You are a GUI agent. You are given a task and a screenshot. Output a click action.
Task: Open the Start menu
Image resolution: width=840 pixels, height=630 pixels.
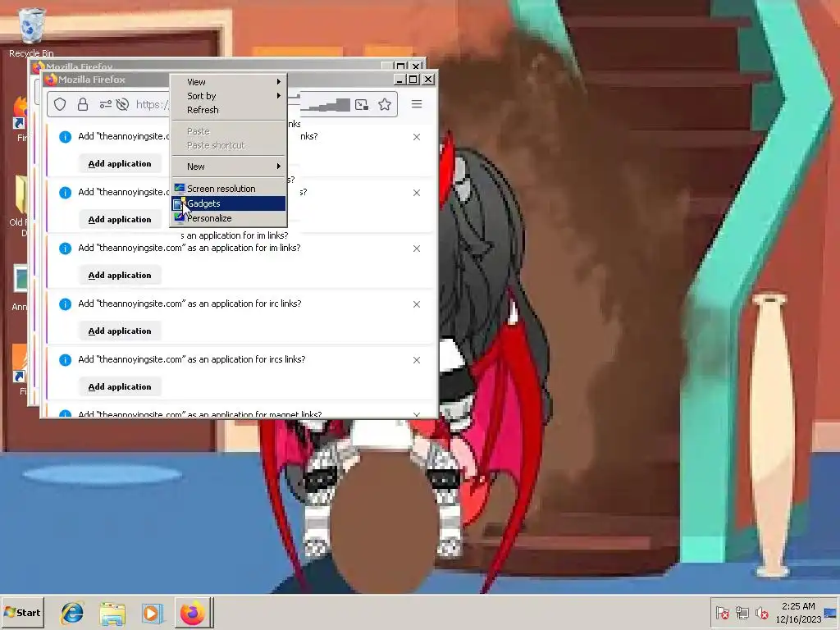(22, 612)
